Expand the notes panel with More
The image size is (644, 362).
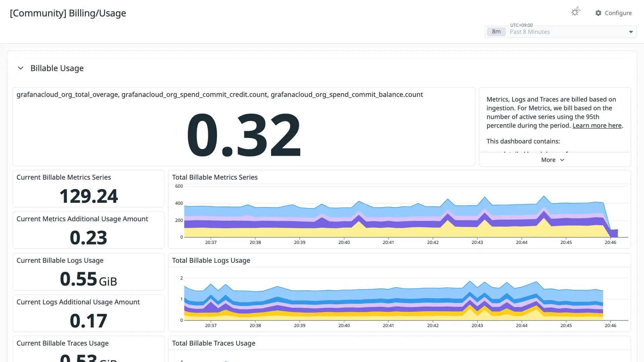point(553,160)
